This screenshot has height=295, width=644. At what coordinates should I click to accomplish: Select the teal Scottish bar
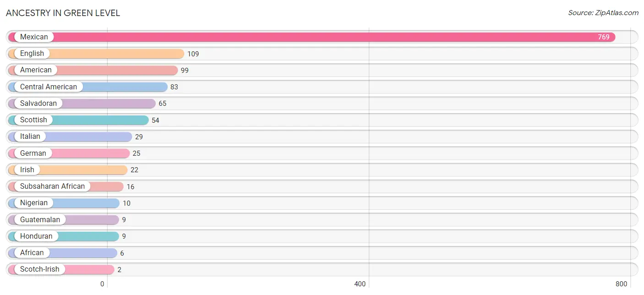[x=78, y=120]
